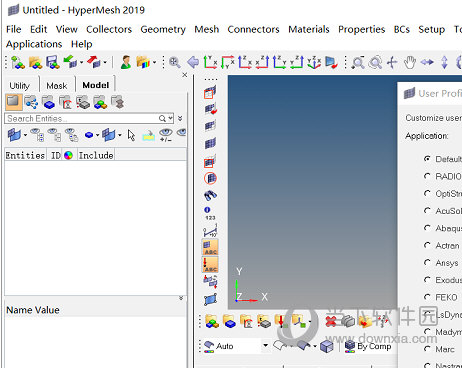This screenshot has height=368, width=462.
Task: Select the Actran radio button
Action: coord(427,245)
